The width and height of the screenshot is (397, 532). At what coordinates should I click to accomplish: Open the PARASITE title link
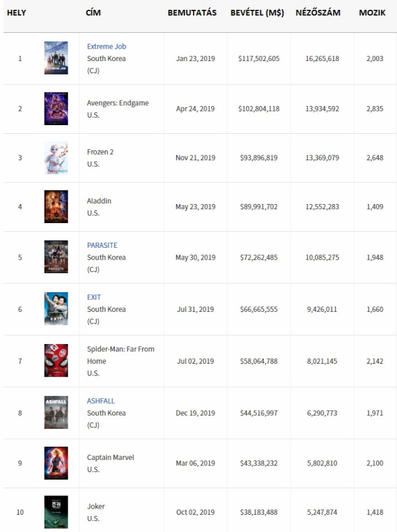point(102,245)
